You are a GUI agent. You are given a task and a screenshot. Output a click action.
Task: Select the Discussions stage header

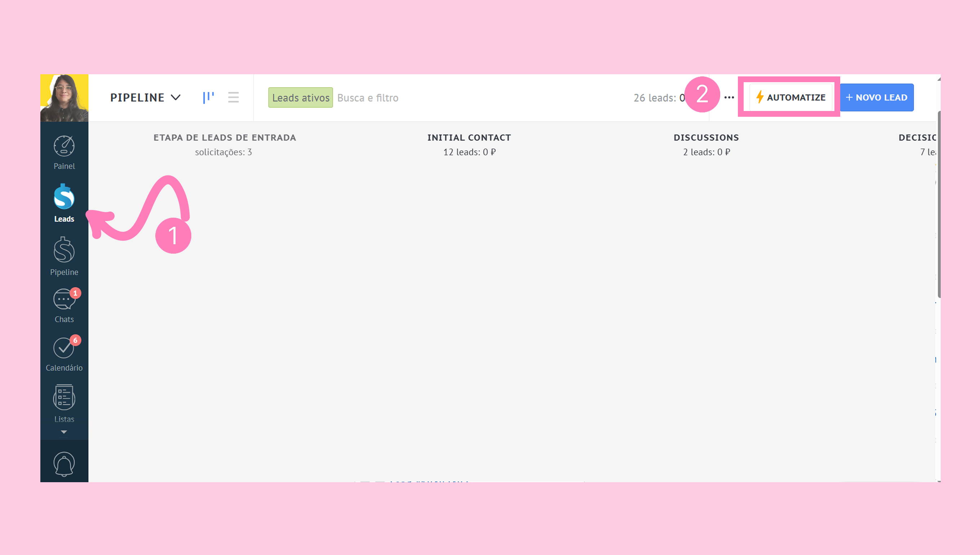point(706,138)
